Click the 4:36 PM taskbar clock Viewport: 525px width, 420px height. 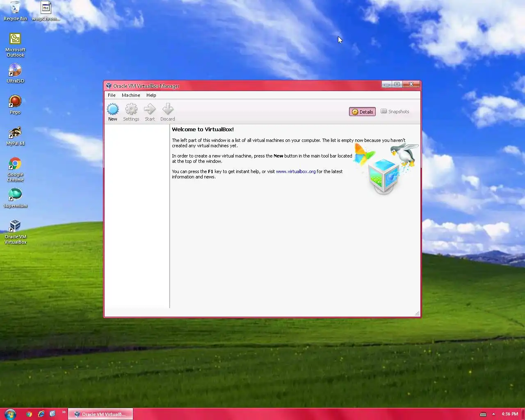click(509, 414)
